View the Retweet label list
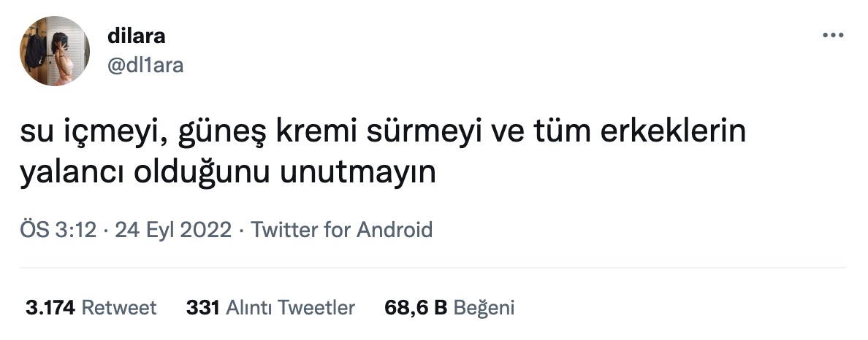 (x=119, y=307)
